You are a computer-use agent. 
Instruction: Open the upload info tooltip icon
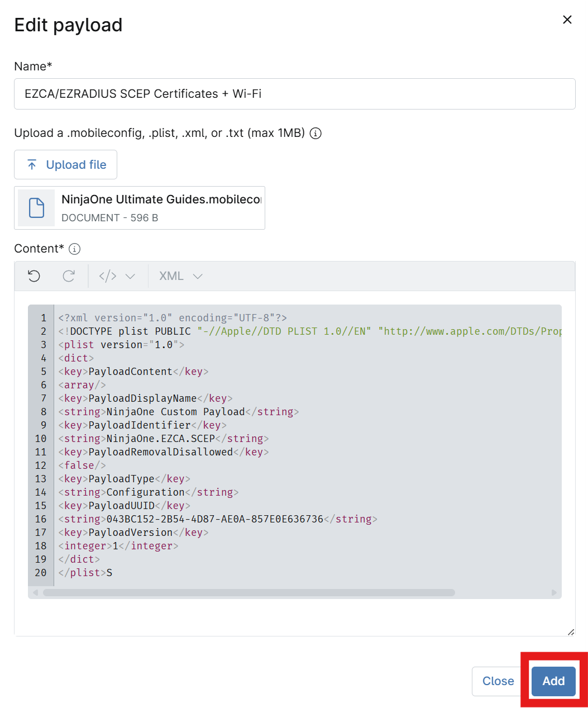315,134
